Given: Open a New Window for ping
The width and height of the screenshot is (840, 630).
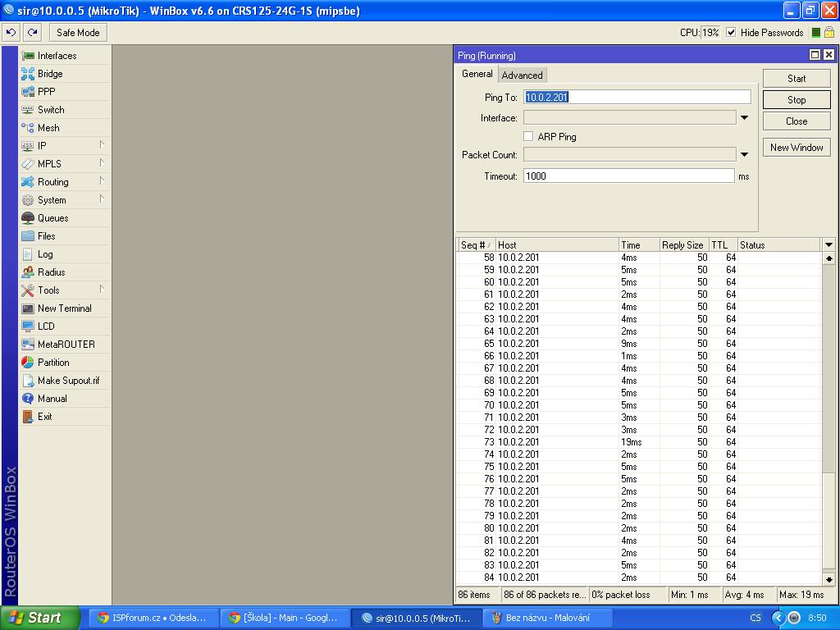Looking at the screenshot, I should 797,148.
